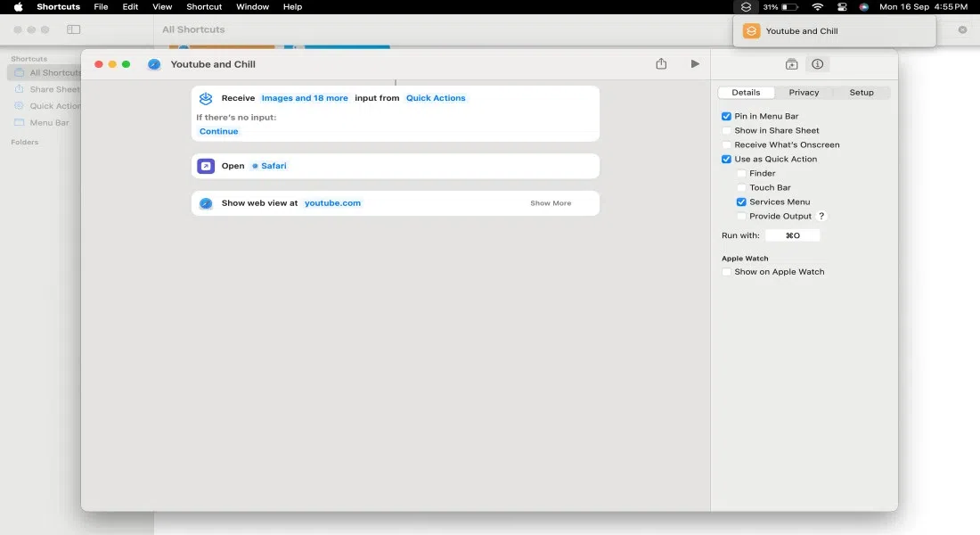980x535 pixels.
Task: Open the action library icon
Action: click(791, 64)
